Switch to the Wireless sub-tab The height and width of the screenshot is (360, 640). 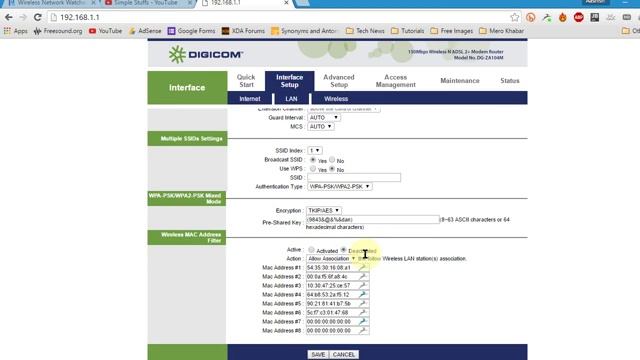pyautogui.click(x=336, y=99)
